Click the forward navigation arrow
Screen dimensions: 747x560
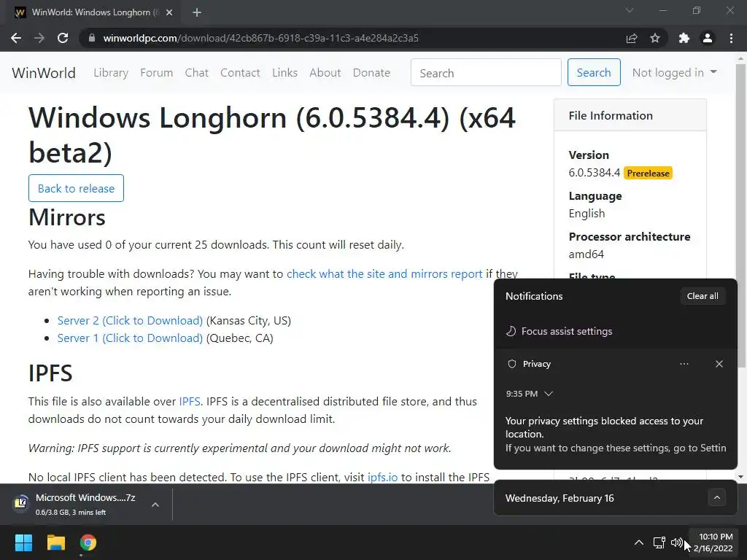coord(39,38)
